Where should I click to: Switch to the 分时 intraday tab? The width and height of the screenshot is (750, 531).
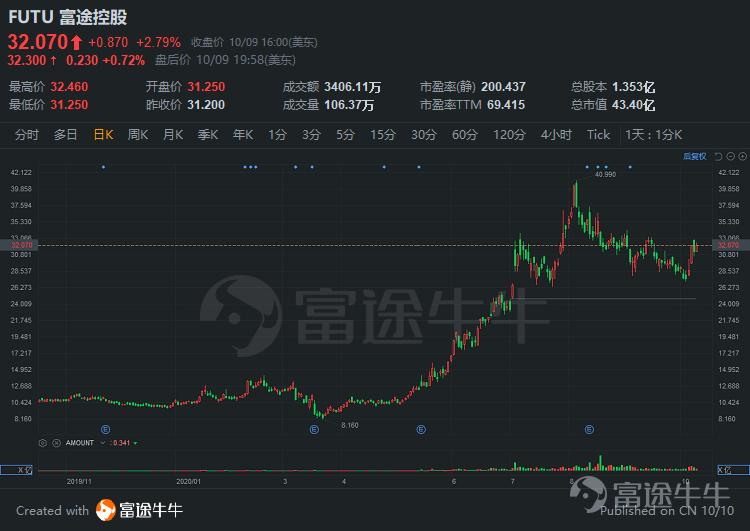tap(27, 135)
